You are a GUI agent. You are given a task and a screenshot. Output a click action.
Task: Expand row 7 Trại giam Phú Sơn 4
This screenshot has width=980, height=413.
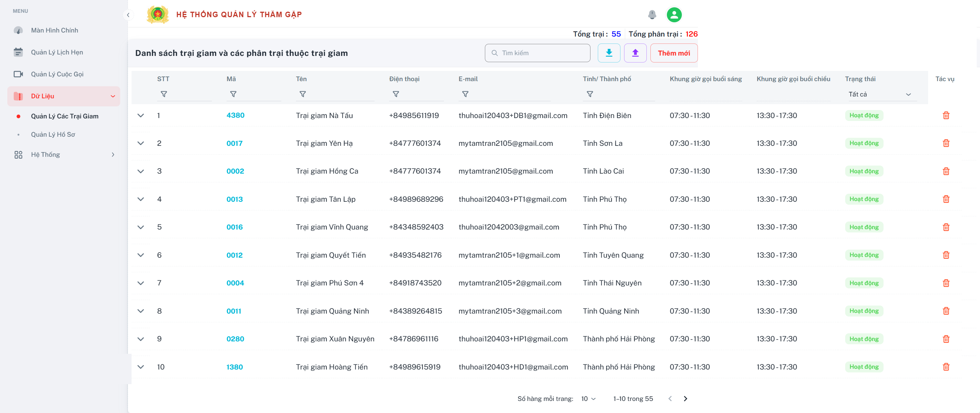pyautogui.click(x=141, y=283)
